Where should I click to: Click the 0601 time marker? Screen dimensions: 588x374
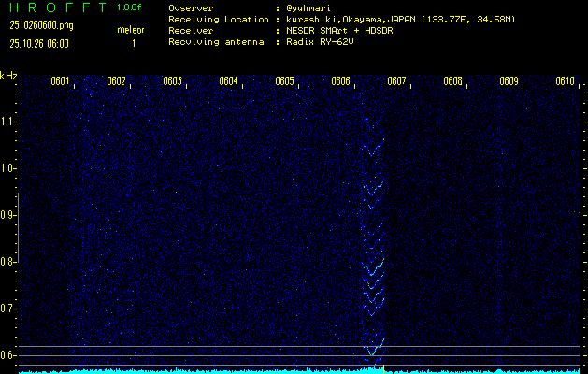click(x=60, y=81)
